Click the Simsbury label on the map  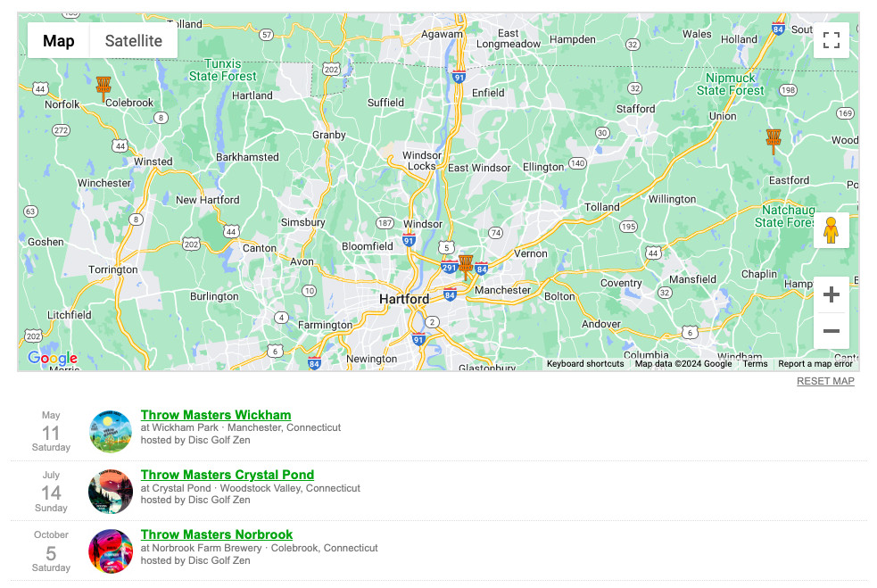pyautogui.click(x=303, y=222)
